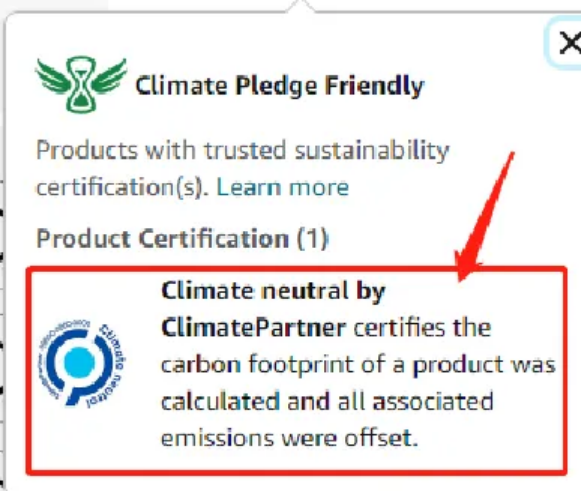The image size is (581, 491).
Task: Click the ClimatePartner circular blue badge
Action: click(x=81, y=364)
